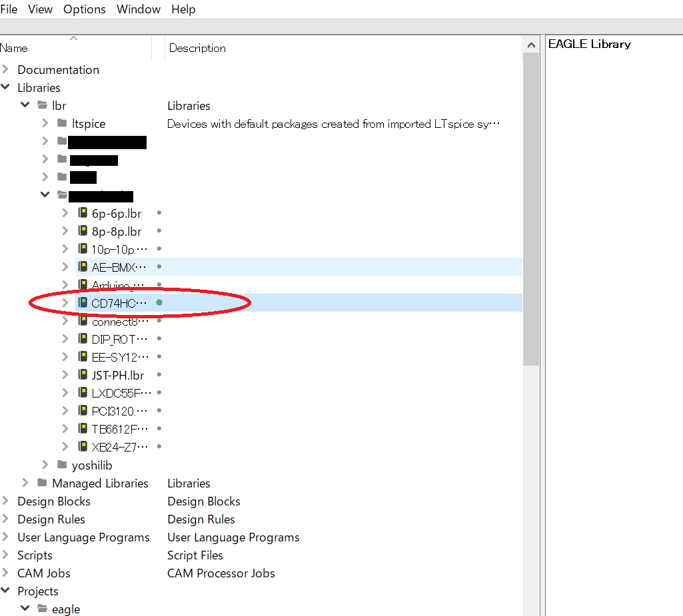Screen dimensions: 683x616
Task: Click the vertical scrollbar thumb
Action: 531,209
